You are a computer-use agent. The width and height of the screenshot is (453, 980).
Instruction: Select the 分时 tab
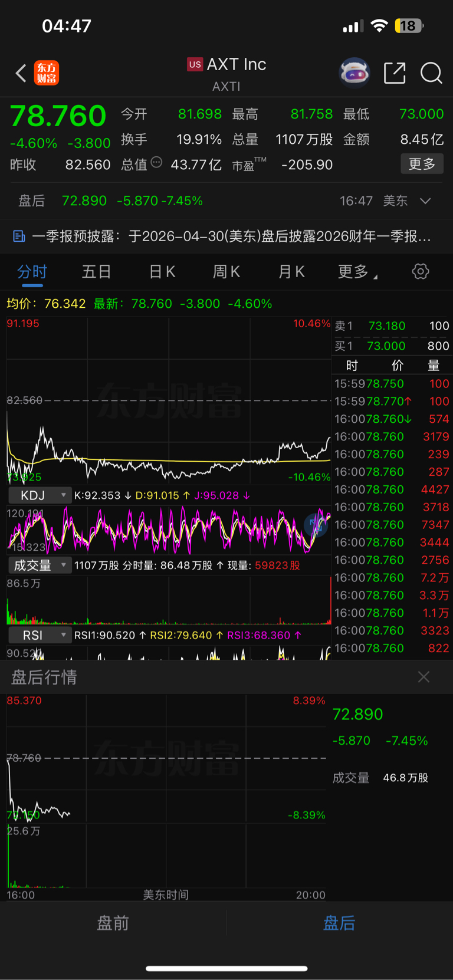[32, 272]
